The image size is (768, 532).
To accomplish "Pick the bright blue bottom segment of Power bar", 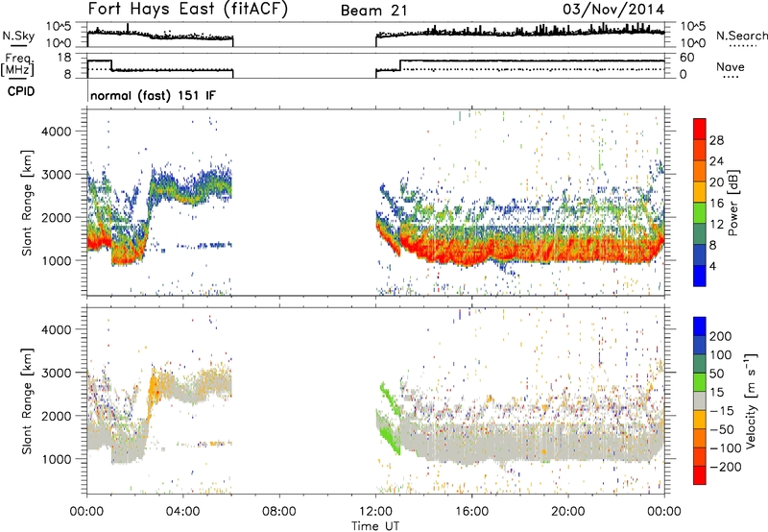I will pyautogui.click(x=700, y=276).
